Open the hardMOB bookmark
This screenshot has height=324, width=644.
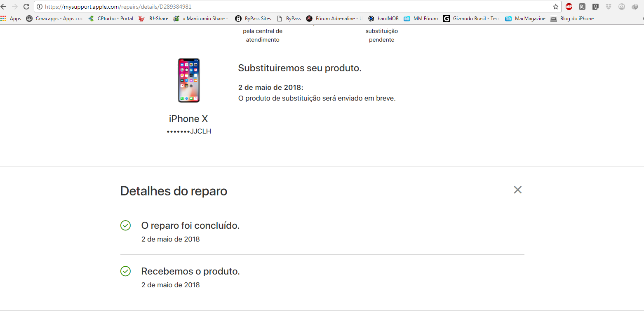(383, 19)
